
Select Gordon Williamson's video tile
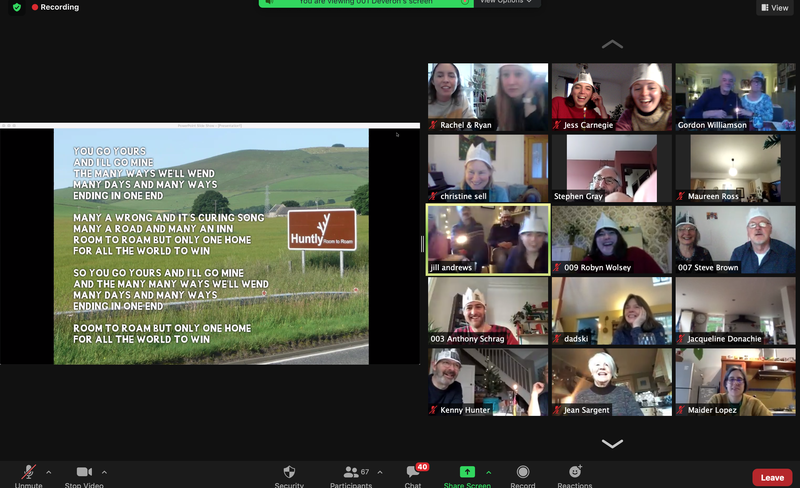(735, 97)
